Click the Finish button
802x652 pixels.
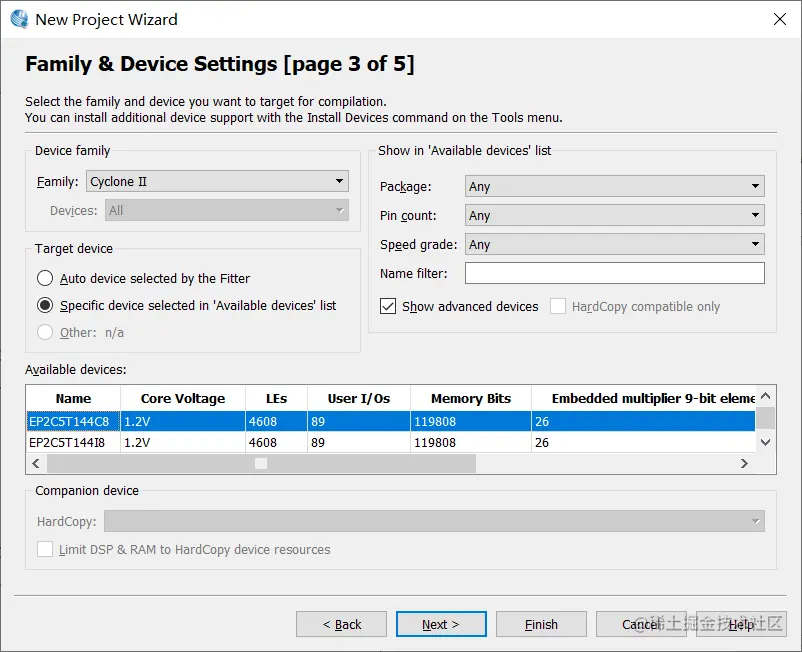(x=541, y=624)
